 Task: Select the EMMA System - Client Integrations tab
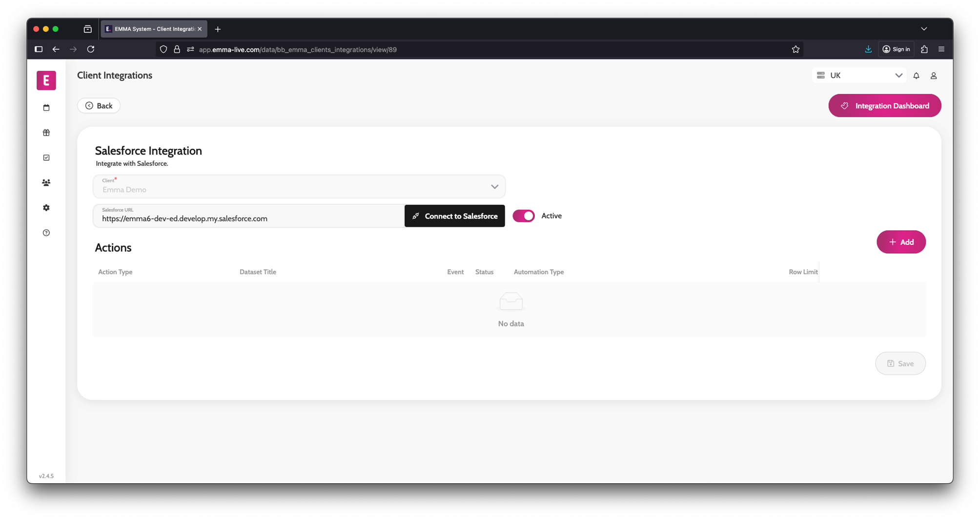pos(154,29)
